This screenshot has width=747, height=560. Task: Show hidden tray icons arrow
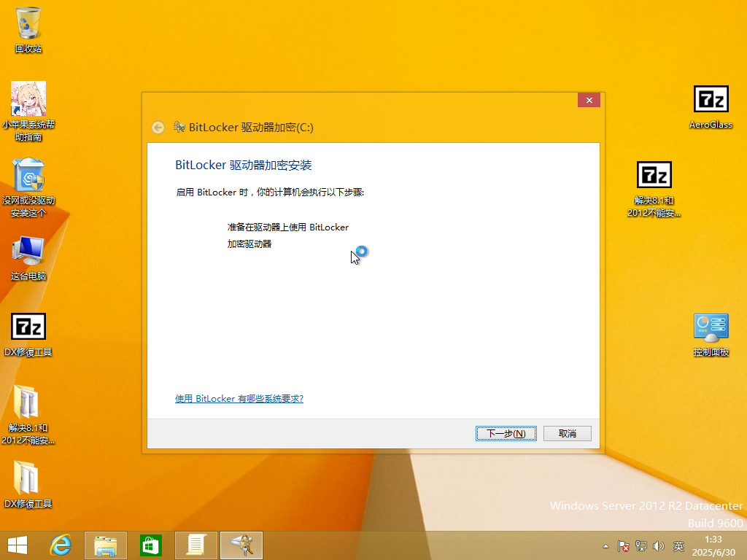[x=605, y=546]
